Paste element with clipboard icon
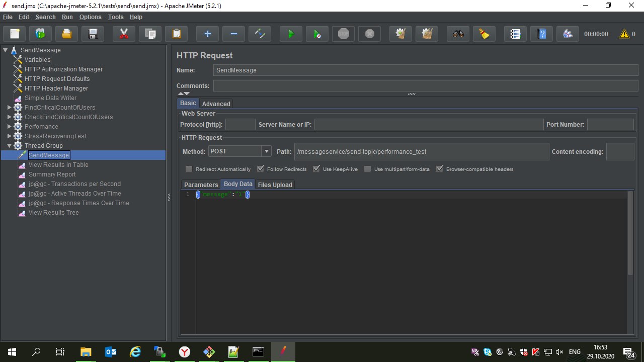644x362 pixels. tap(176, 34)
